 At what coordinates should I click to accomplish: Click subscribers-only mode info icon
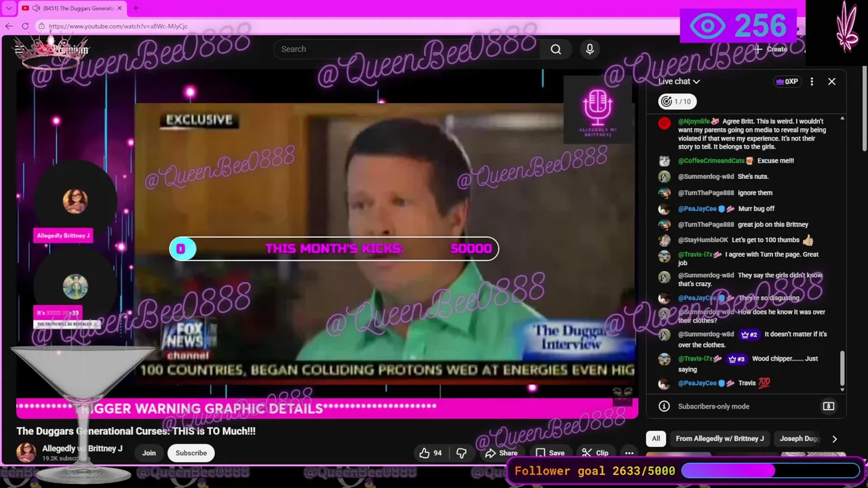tap(665, 406)
